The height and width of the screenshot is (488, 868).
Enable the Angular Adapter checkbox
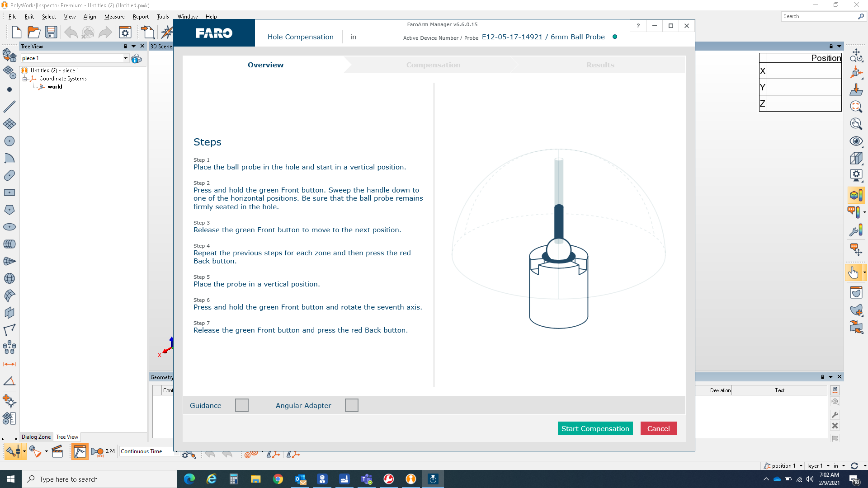pos(352,405)
